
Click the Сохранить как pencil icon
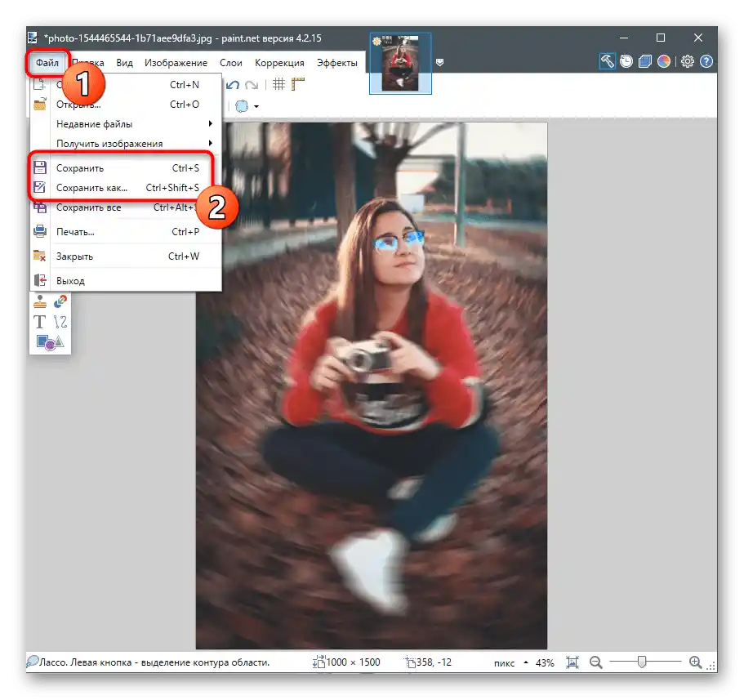pyautogui.click(x=40, y=187)
